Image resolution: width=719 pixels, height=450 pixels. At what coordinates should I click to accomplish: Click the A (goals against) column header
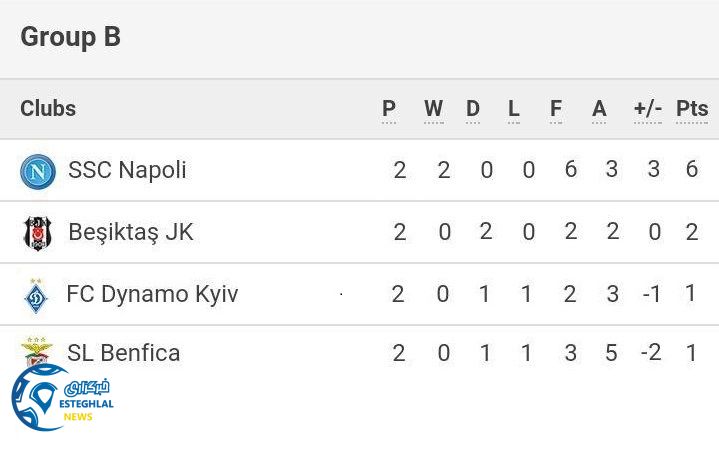[x=599, y=109]
